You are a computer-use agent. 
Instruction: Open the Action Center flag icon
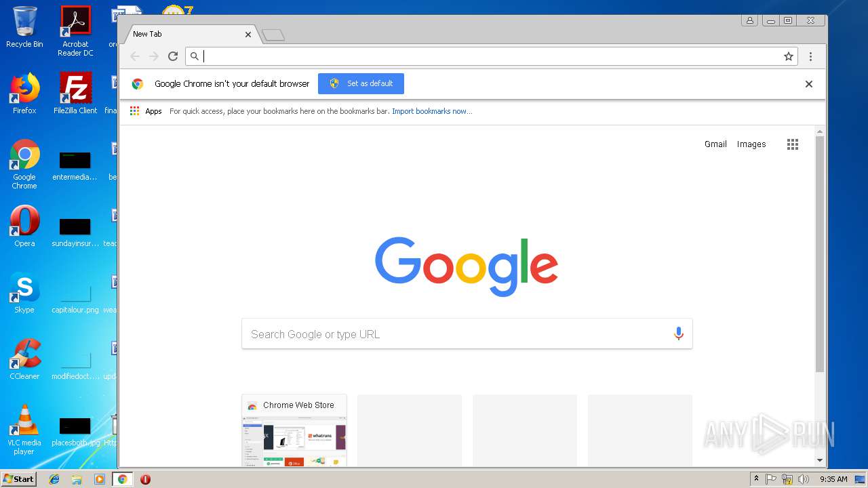(771, 479)
